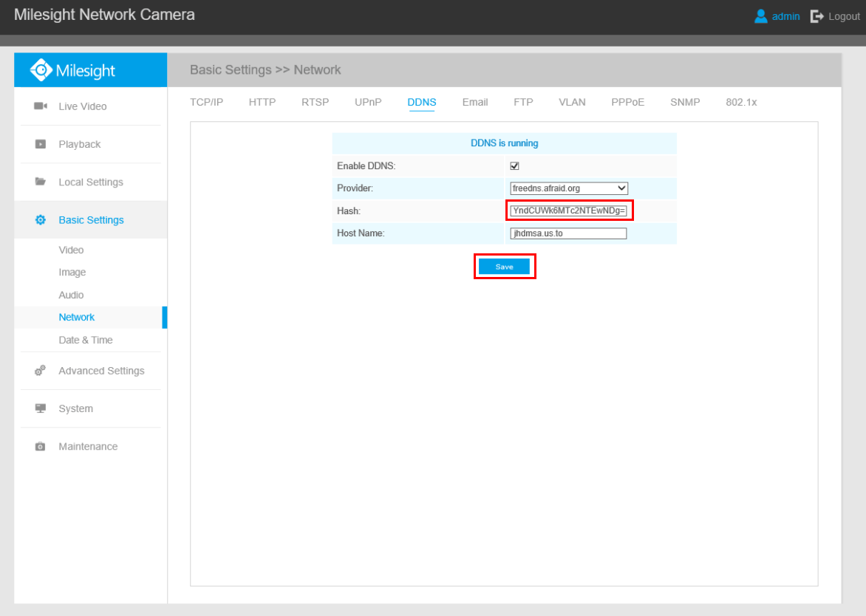Image resolution: width=866 pixels, height=616 pixels.
Task: Select the DDNS tab
Action: (422, 102)
